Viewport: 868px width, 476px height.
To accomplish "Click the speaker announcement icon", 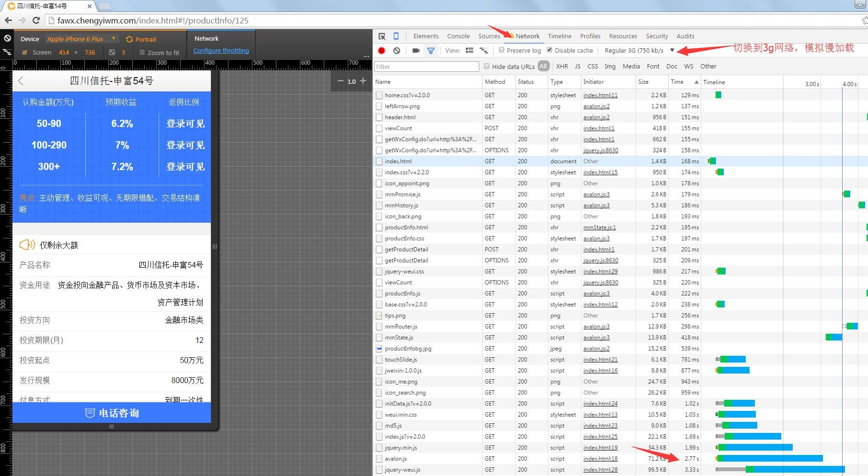I will point(27,245).
